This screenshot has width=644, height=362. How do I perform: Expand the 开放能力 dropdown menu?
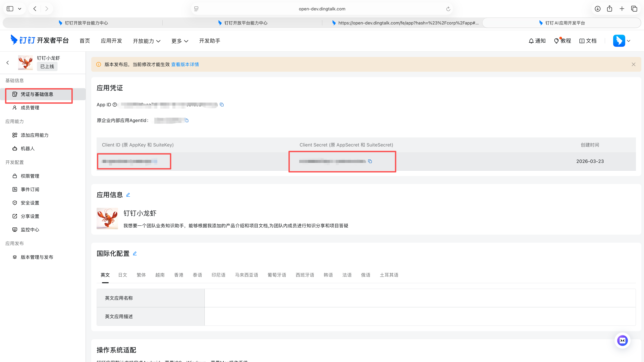147,41
